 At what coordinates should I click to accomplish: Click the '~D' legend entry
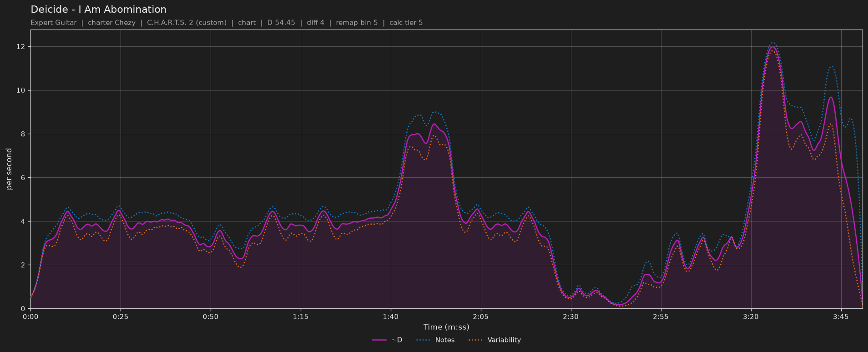[397, 340]
